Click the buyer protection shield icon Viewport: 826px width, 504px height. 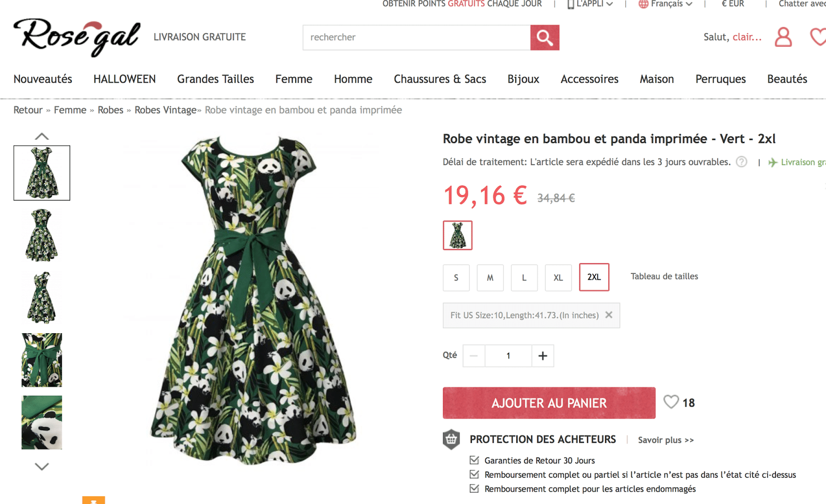[x=451, y=440]
